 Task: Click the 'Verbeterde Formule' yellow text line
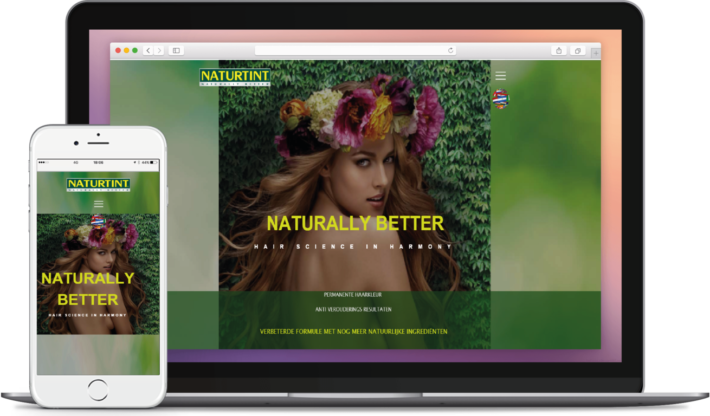[353, 331]
